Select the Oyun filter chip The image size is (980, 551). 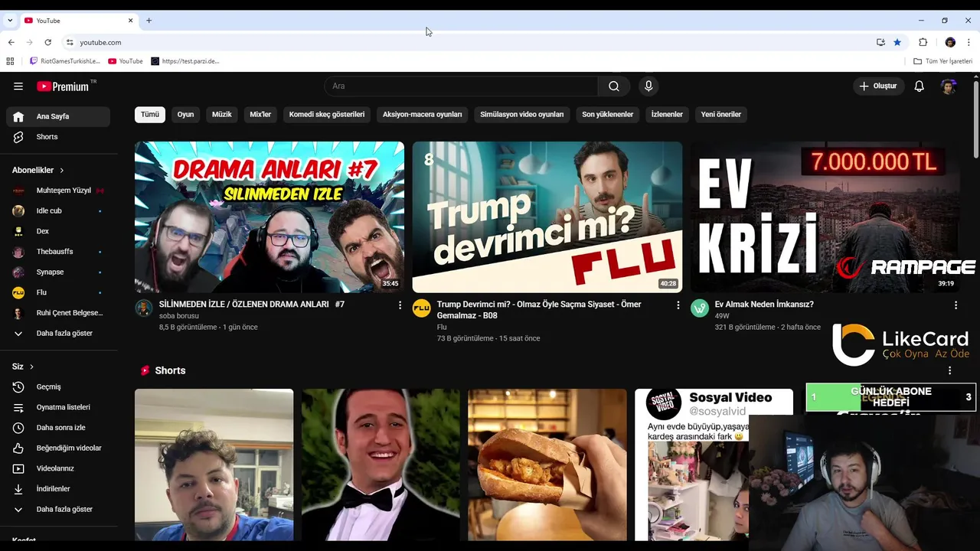[x=185, y=115]
